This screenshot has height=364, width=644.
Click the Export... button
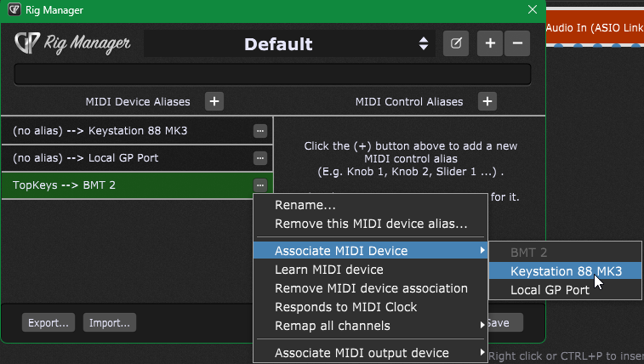coord(48,322)
